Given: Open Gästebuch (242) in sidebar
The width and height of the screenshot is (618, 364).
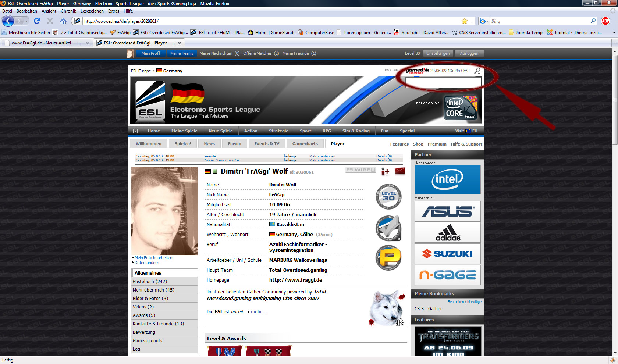Looking at the screenshot, I should [x=164, y=281].
